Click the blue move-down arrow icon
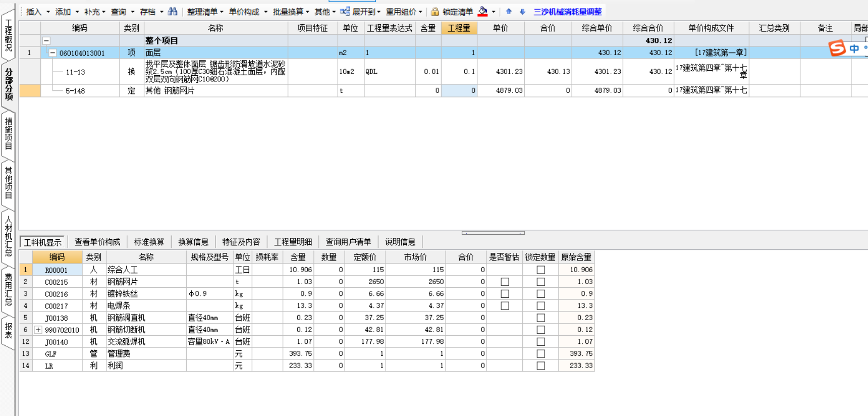 click(522, 12)
